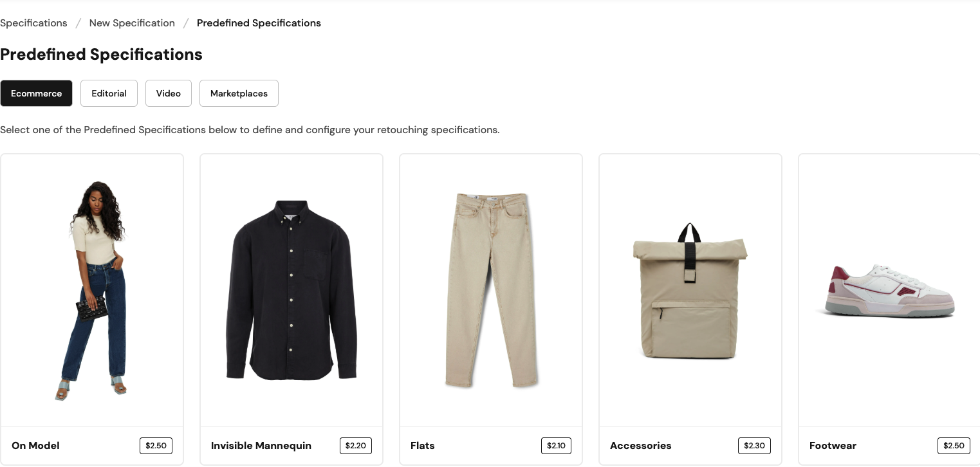
Task: Open the Marketplaces tab
Action: click(x=239, y=93)
